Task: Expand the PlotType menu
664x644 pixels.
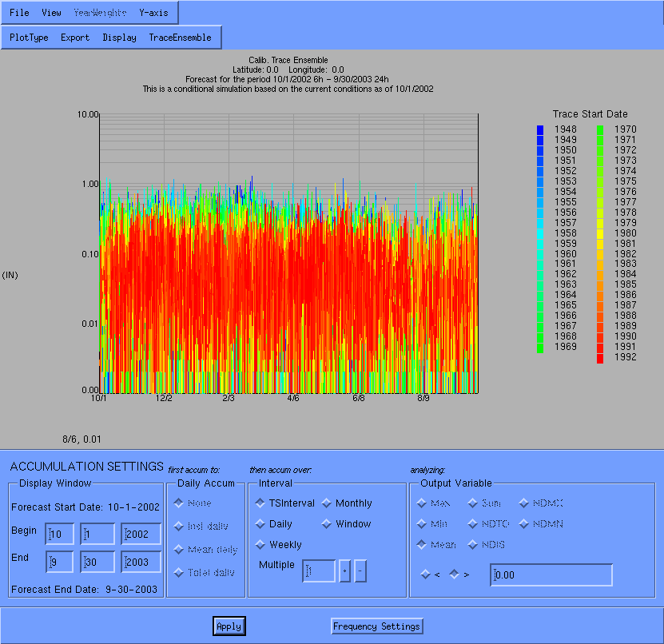Action: point(29,38)
